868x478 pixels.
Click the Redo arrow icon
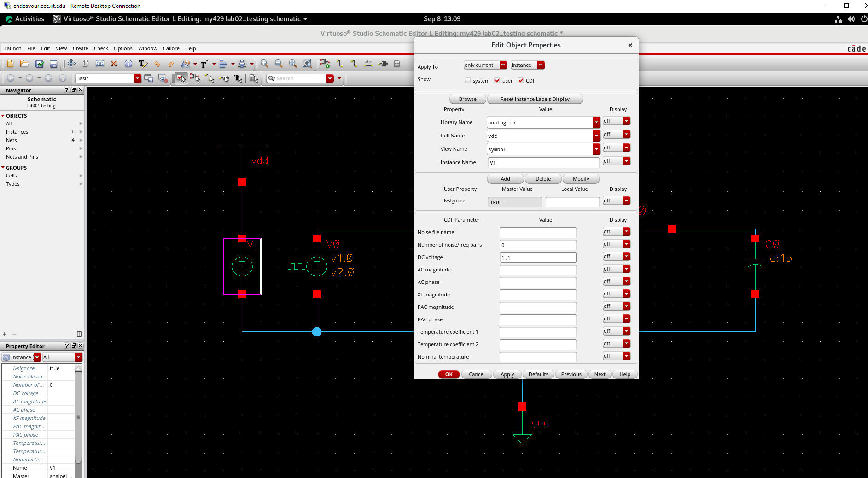(171, 64)
